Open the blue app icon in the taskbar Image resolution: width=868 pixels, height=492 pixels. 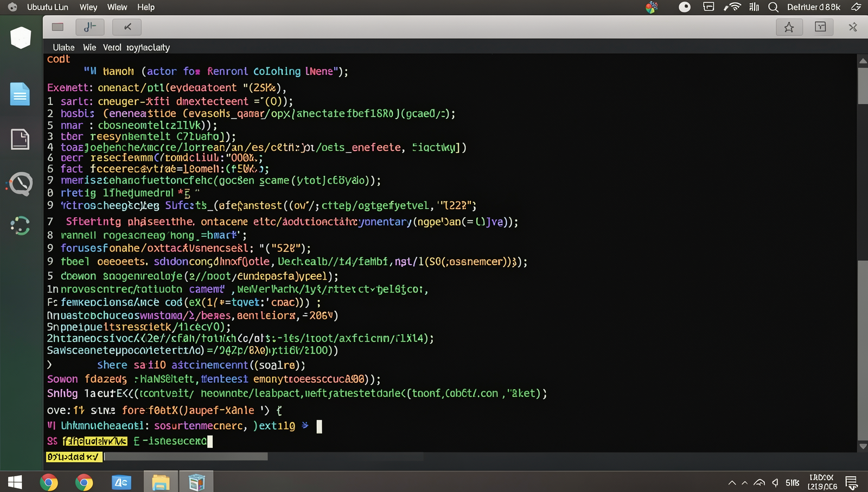point(122,482)
